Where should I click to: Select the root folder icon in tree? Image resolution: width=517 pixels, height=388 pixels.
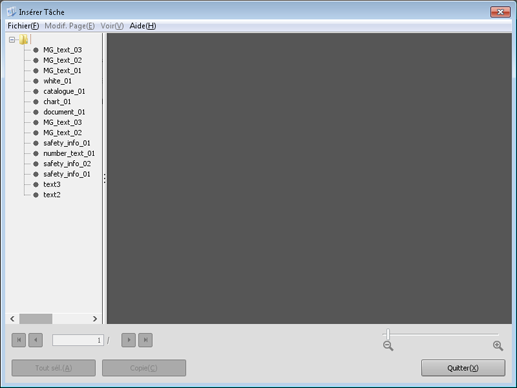[23, 40]
